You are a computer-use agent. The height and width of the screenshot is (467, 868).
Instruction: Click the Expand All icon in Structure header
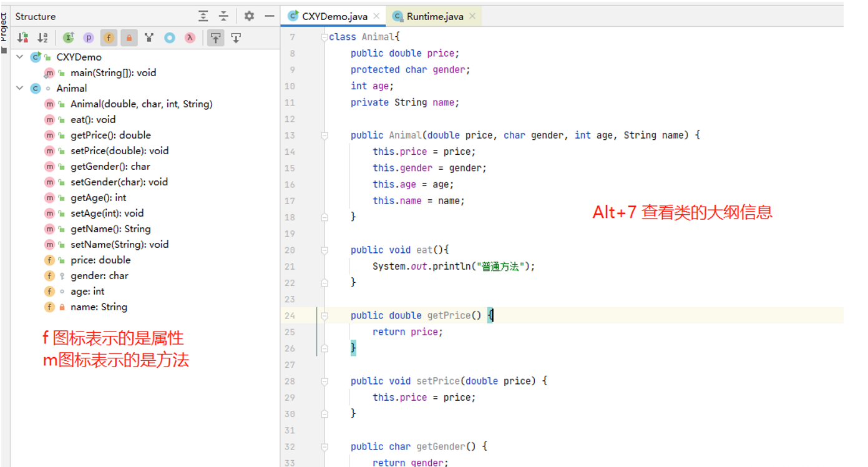[203, 16]
